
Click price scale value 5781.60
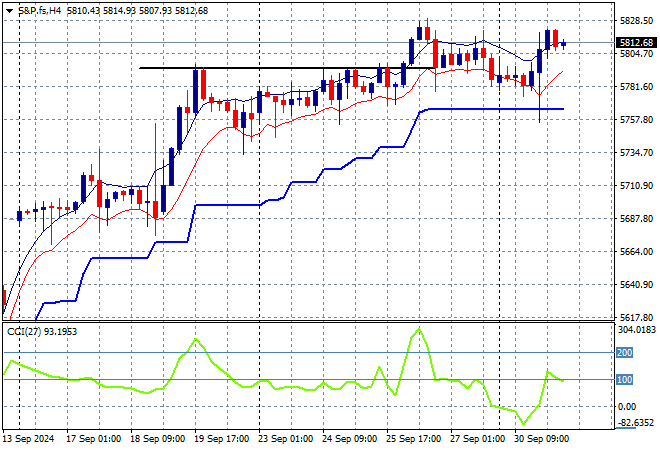tap(636, 86)
